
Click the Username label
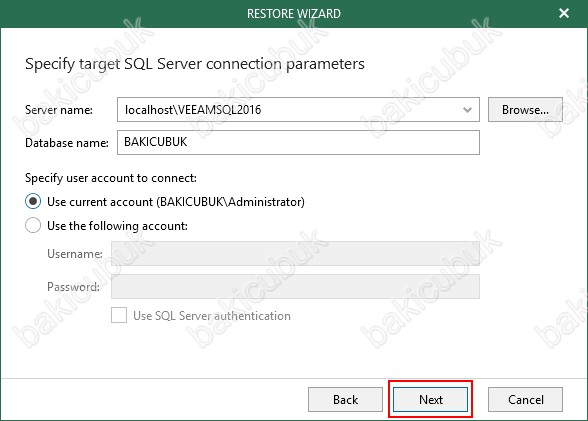75,254
